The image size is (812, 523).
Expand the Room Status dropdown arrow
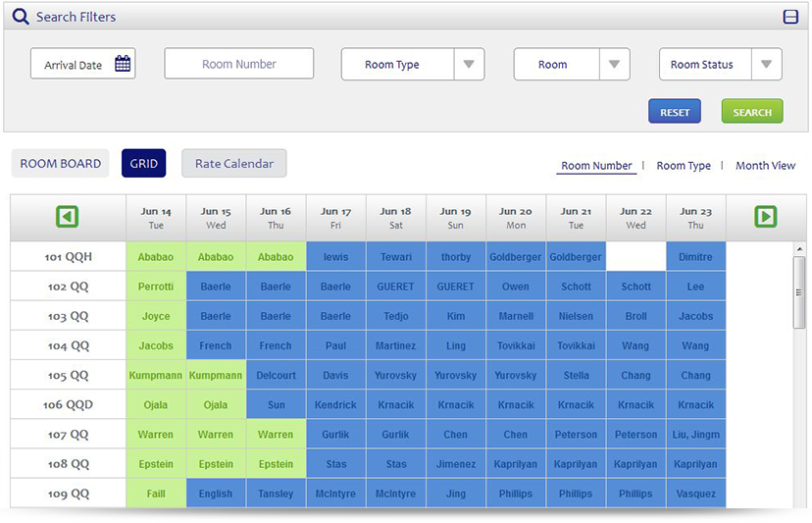tap(767, 65)
